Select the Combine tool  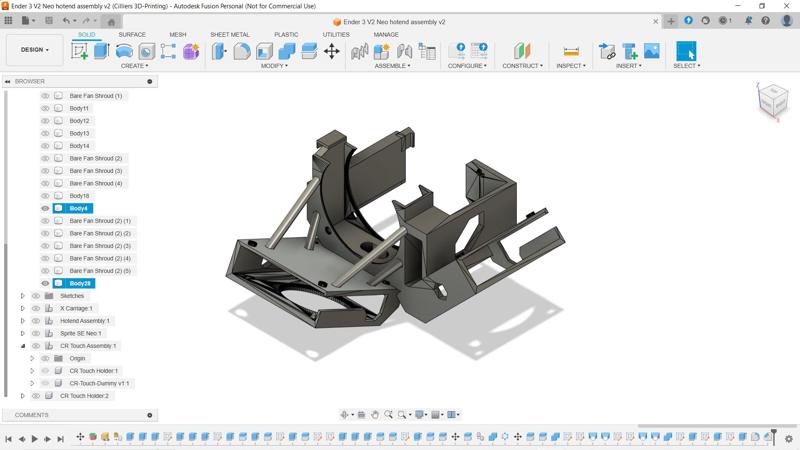point(287,51)
